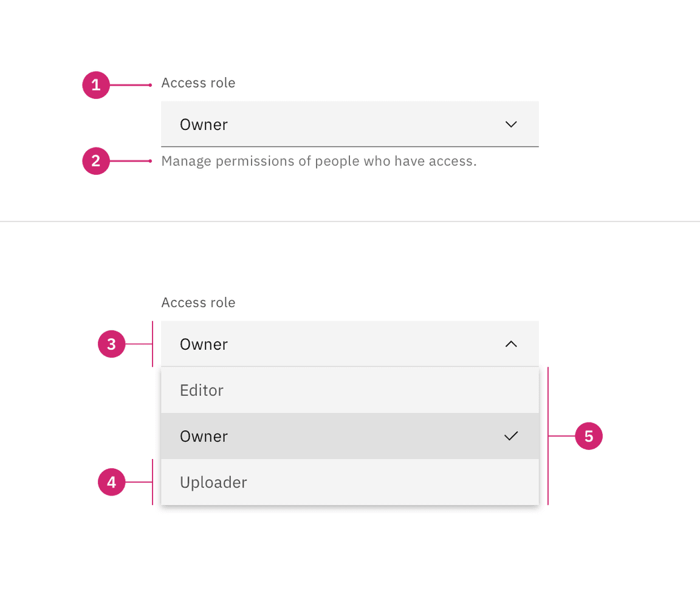Image resolution: width=700 pixels, height=589 pixels.
Task: Click the horizontal divider between the two examples
Action: pos(350,222)
